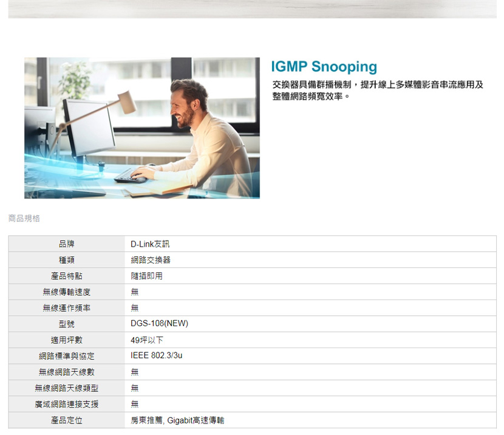Select the D-Link友訊 brand value

[x=150, y=244]
